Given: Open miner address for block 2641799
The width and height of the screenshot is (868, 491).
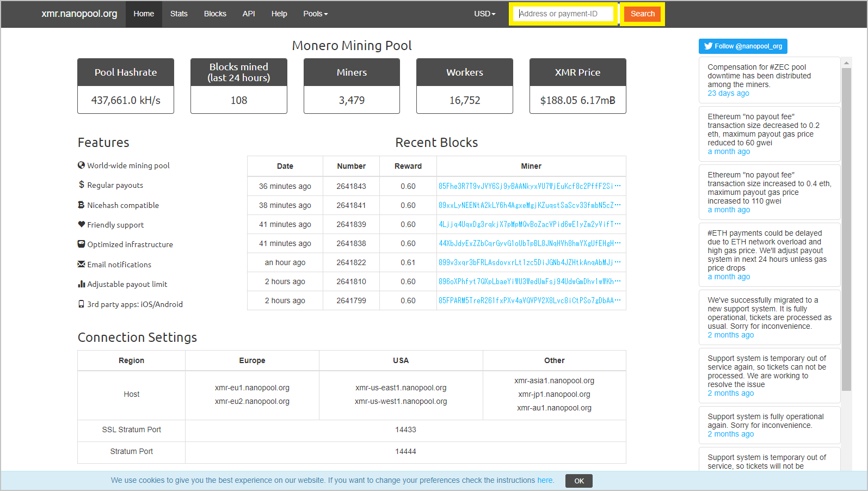Looking at the screenshot, I should click(x=530, y=300).
